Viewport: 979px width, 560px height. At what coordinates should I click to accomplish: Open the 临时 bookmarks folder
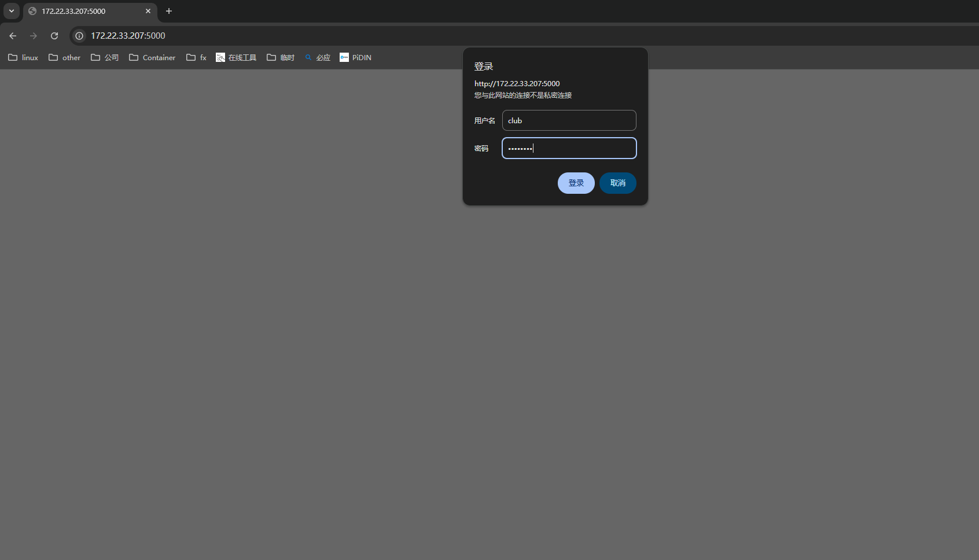tap(281, 57)
